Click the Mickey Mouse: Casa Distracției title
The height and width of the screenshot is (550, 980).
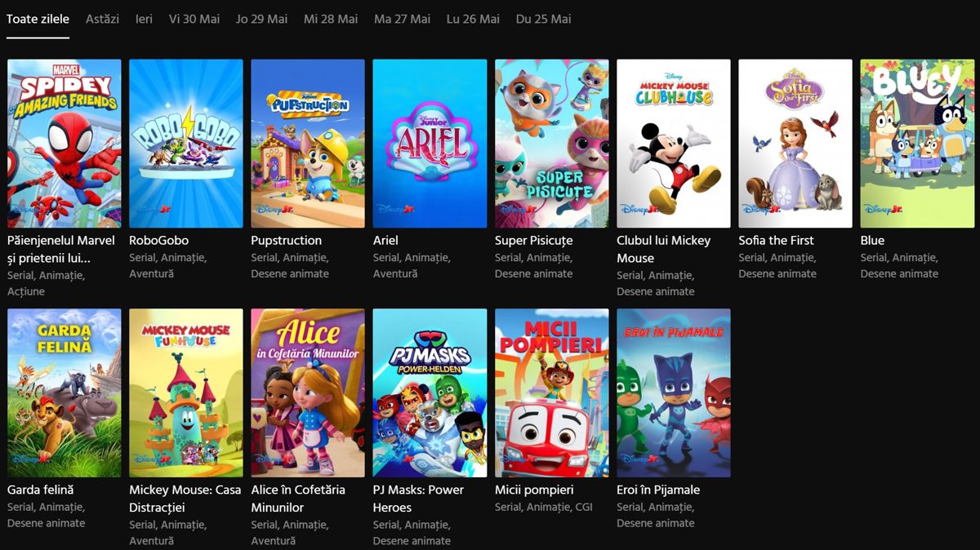click(x=185, y=499)
